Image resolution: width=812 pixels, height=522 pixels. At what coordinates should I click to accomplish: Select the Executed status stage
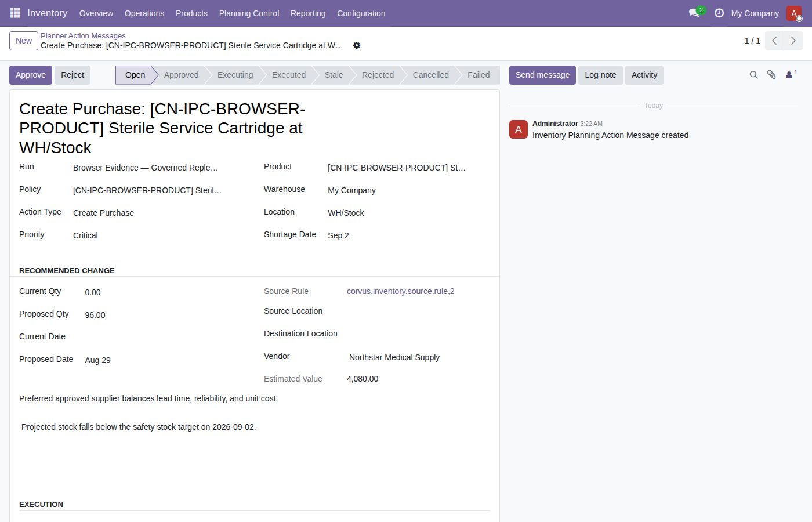(x=289, y=75)
